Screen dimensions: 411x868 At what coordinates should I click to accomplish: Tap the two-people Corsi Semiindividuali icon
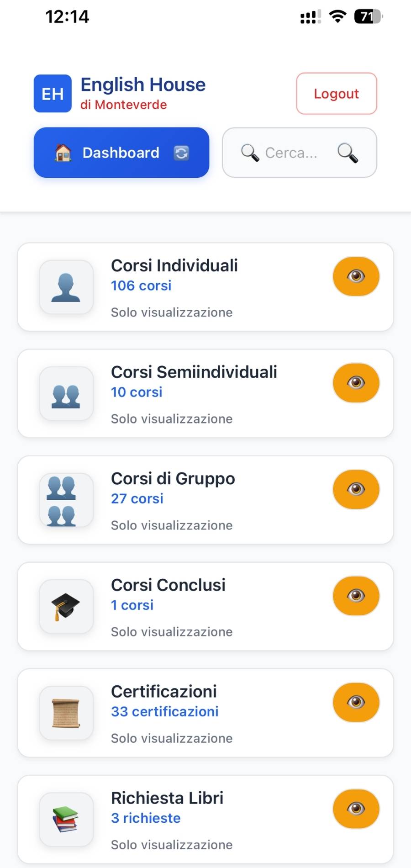point(66,394)
